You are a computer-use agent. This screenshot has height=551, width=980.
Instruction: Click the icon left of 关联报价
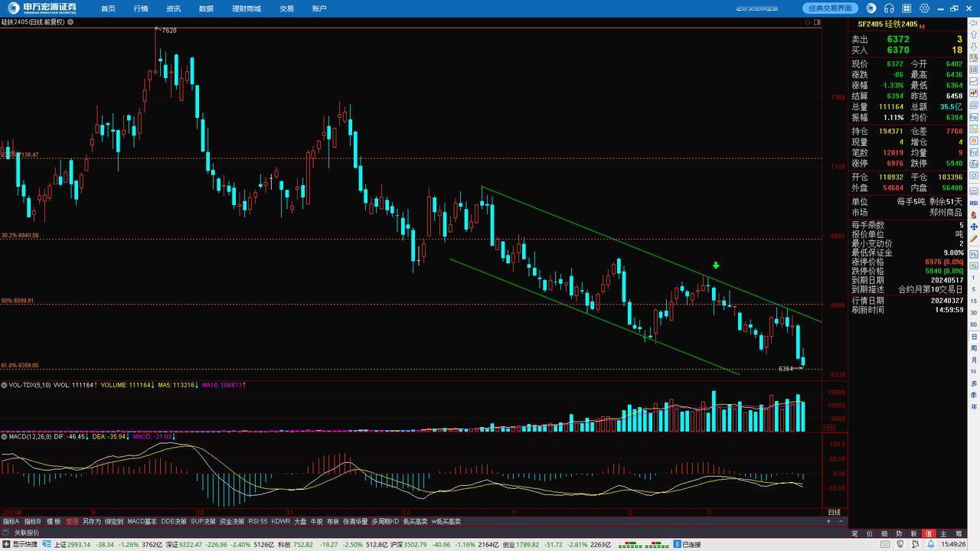(5, 533)
